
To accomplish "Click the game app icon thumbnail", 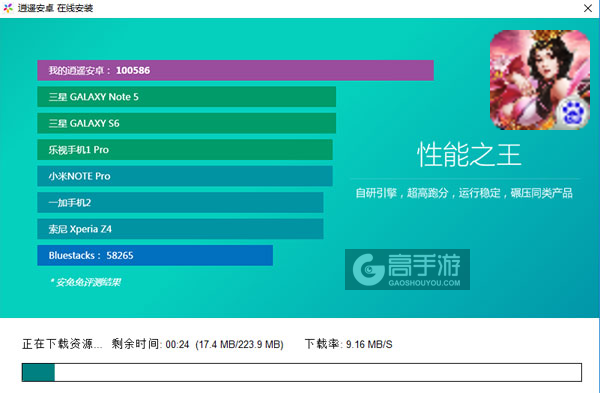I will 540,80.
